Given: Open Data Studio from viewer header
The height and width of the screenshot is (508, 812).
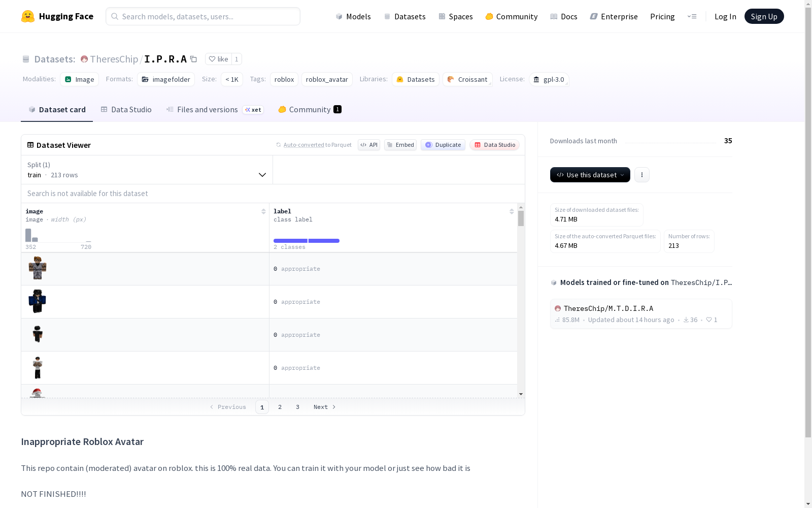Looking at the screenshot, I should pyautogui.click(x=495, y=145).
